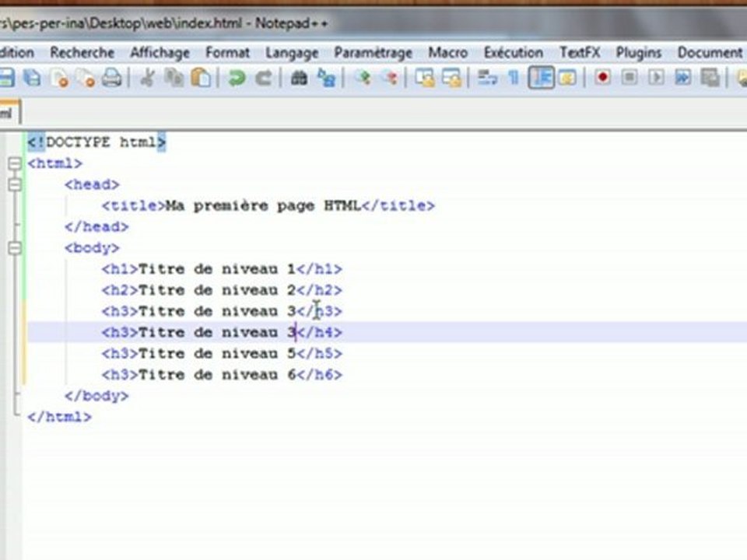This screenshot has width=747, height=560.
Task: Click the Cut scissors icon
Action: tap(148, 78)
